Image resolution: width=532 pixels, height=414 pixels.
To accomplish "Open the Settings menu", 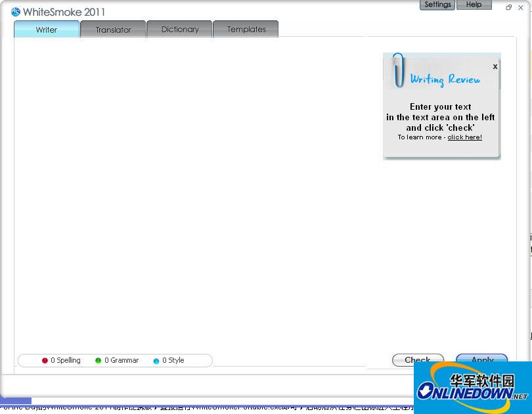I will (x=437, y=5).
